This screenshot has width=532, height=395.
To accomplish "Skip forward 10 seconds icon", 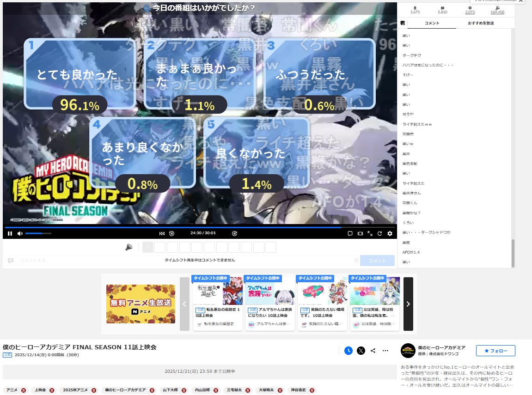I will click(234, 233).
